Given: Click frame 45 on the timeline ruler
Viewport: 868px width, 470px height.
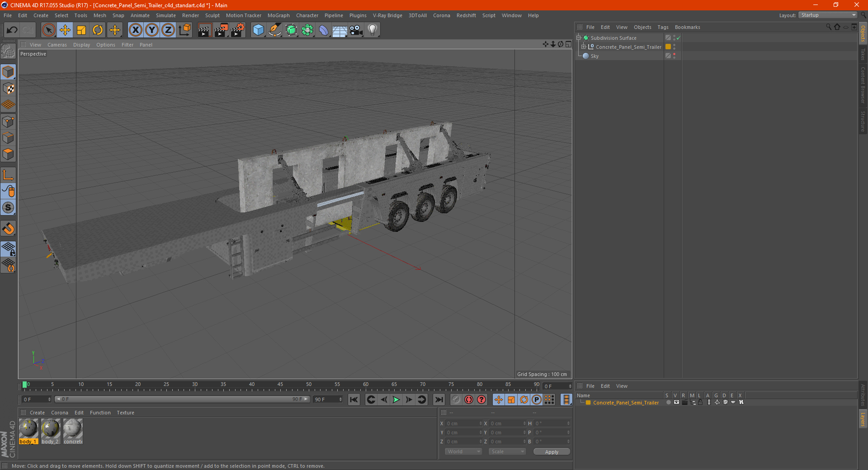Looking at the screenshot, I should (280, 385).
